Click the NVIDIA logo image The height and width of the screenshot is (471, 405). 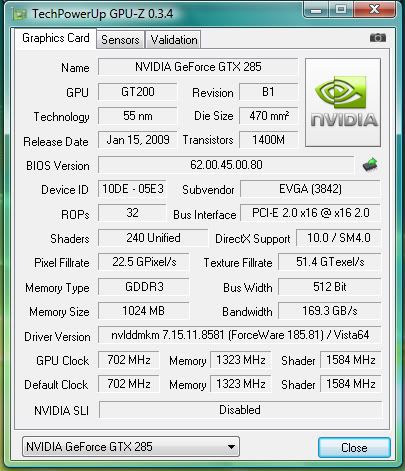coord(343,102)
